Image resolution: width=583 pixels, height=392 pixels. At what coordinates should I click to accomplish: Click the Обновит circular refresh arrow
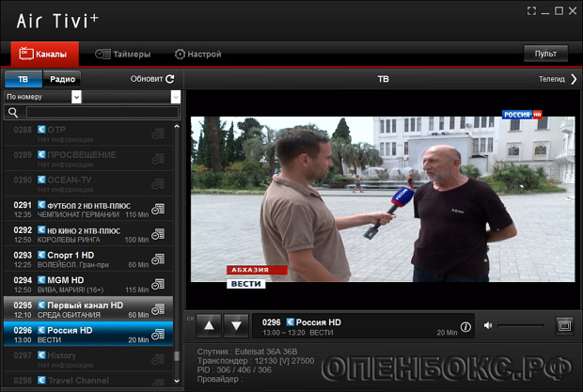click(170, 79)
